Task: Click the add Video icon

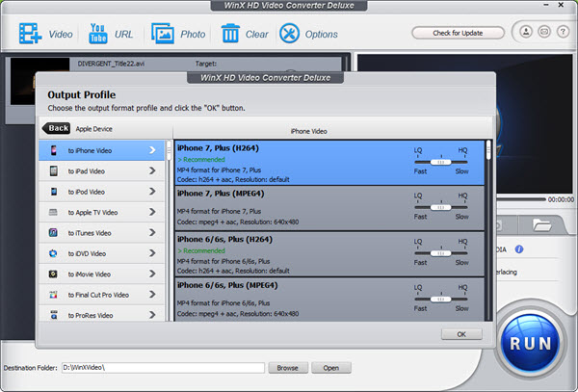Action: (x=30, y=34)
